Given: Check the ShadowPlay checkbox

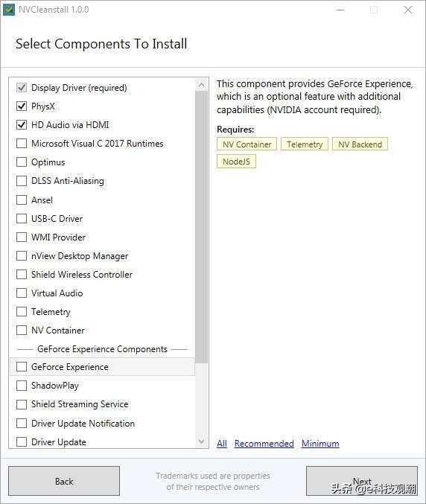Looking at the screenshot, I should [x=22, y=386].
